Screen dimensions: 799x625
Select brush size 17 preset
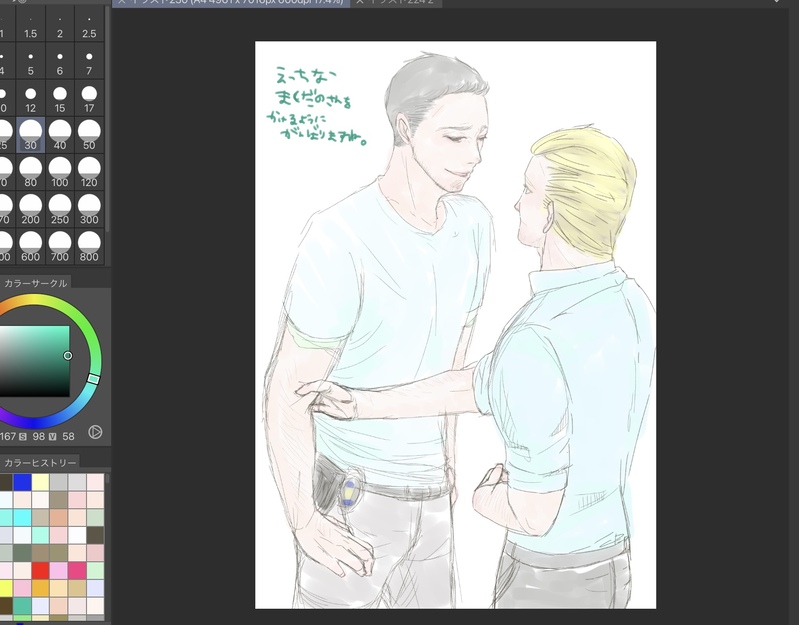point(89,98)
